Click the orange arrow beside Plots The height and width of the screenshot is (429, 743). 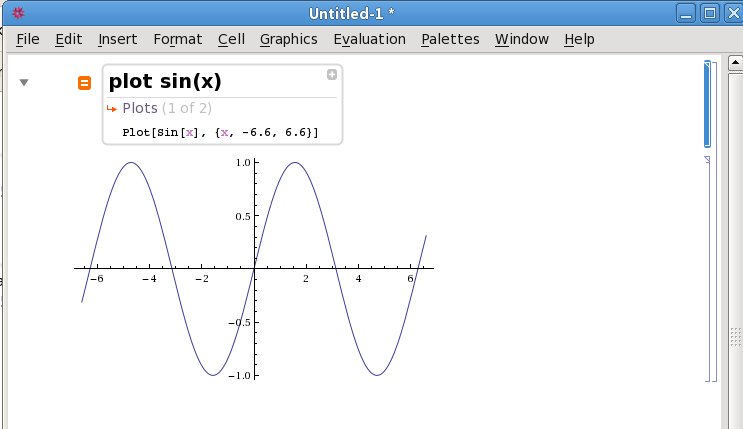click(112, 109)
